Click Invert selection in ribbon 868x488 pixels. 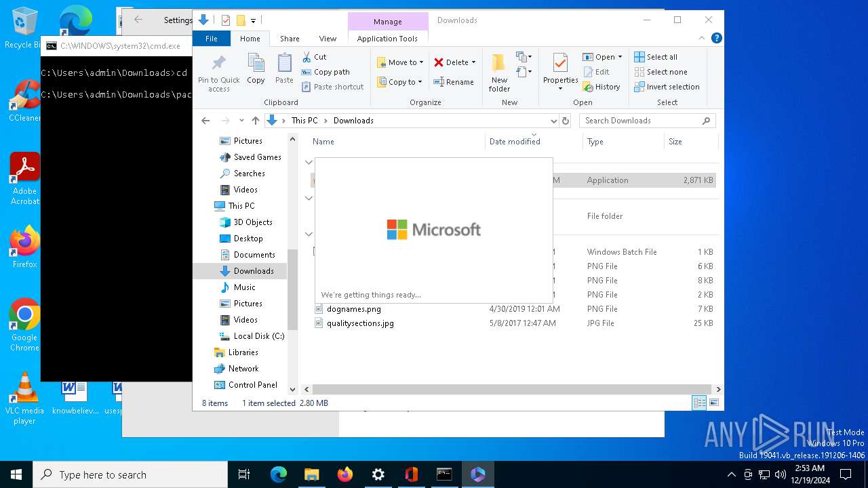[x=667, y=87]
